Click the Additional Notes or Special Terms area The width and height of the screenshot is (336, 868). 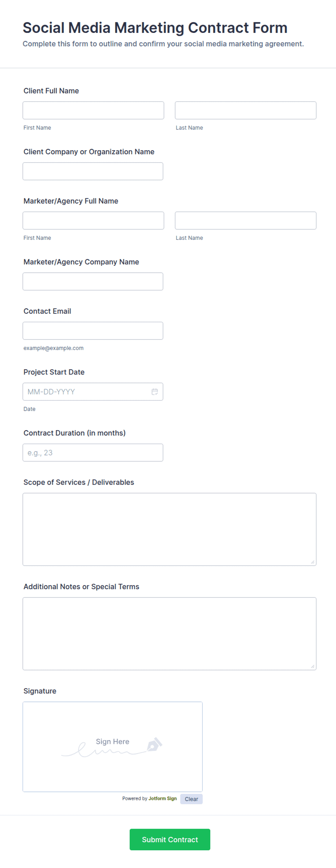[169, 634]
